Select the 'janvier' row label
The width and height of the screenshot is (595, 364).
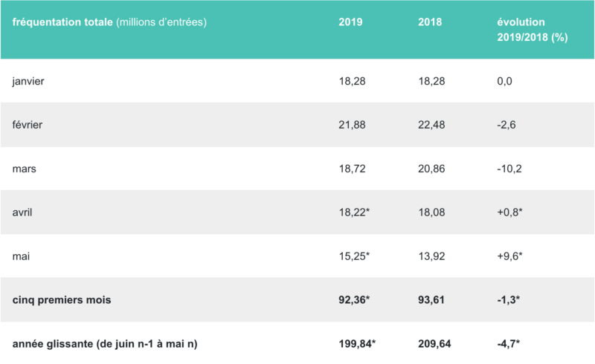(x=30, y=81)
